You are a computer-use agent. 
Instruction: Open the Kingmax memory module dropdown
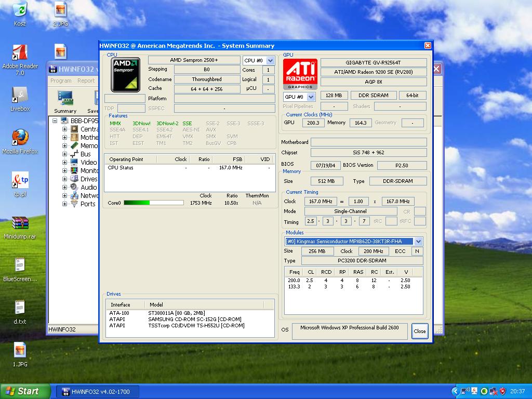coord(418,241)
